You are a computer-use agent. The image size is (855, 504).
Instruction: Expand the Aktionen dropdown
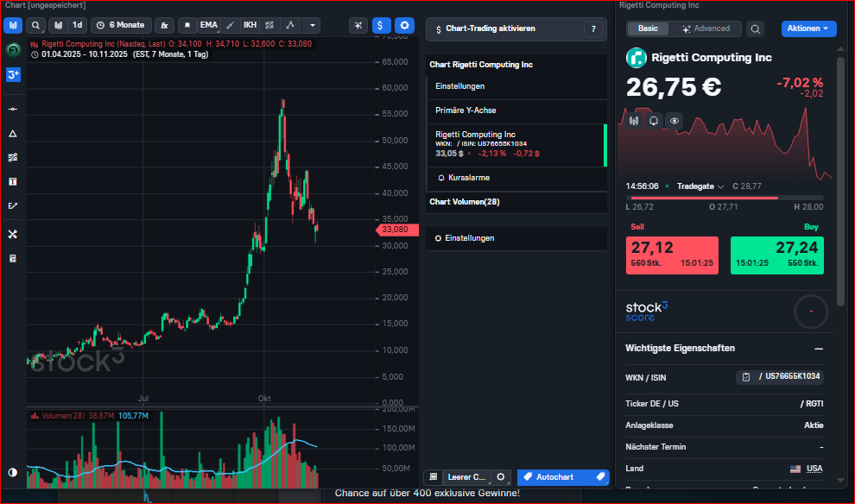coord(808,28)
